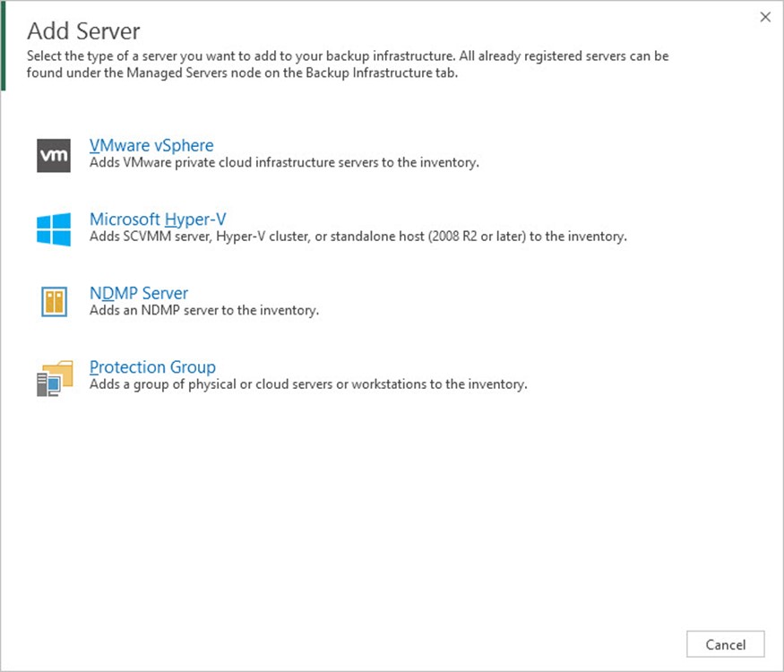The image size is (784, 672).
Task: Click the Add Server heading
Action: pyautogui.click(x=83, y=31)
